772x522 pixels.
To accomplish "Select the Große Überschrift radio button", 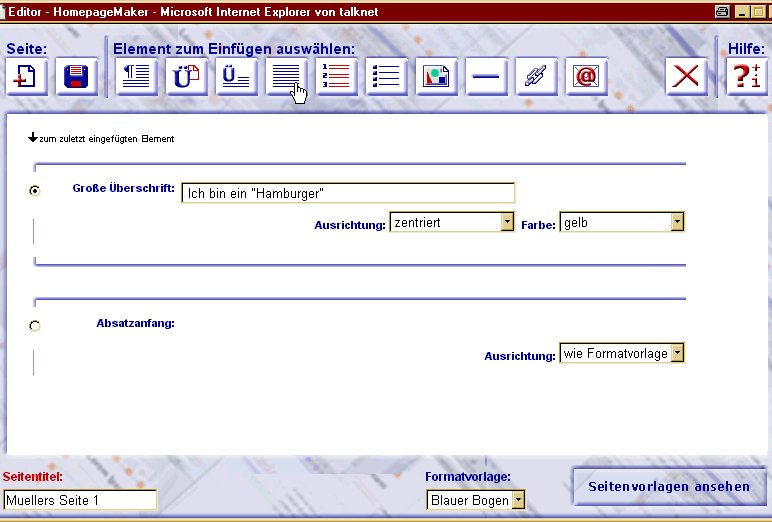I will tap(36, 190).
